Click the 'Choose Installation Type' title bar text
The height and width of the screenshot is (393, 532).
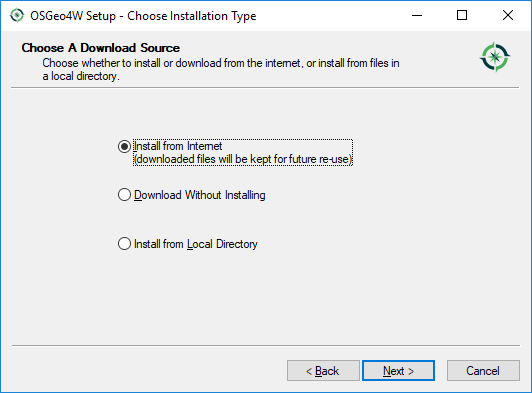pos(192,16)
